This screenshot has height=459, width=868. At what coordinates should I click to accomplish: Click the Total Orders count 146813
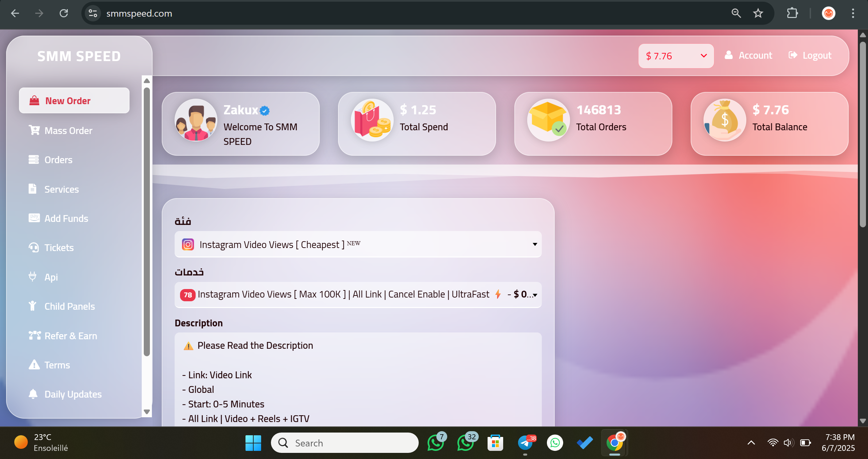[x=599, y=110]
